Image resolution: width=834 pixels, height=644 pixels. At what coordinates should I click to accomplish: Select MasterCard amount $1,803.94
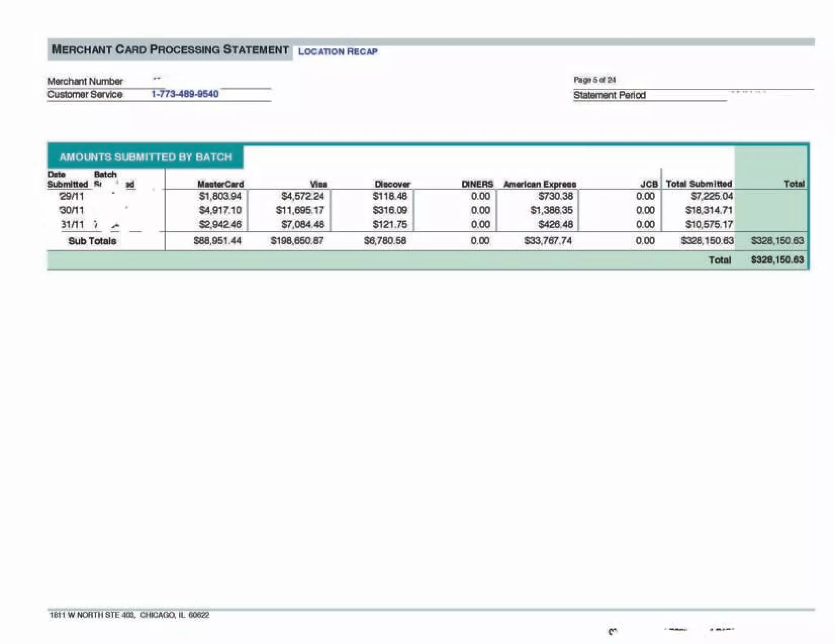pyautogui.click(x=220, y=196)
